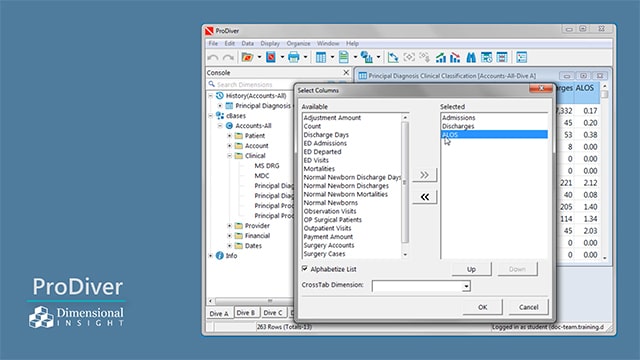Click the binoculars Find toolbar icon
The height and width of the screenshot is (360, 640).
[x=471, y=58]
